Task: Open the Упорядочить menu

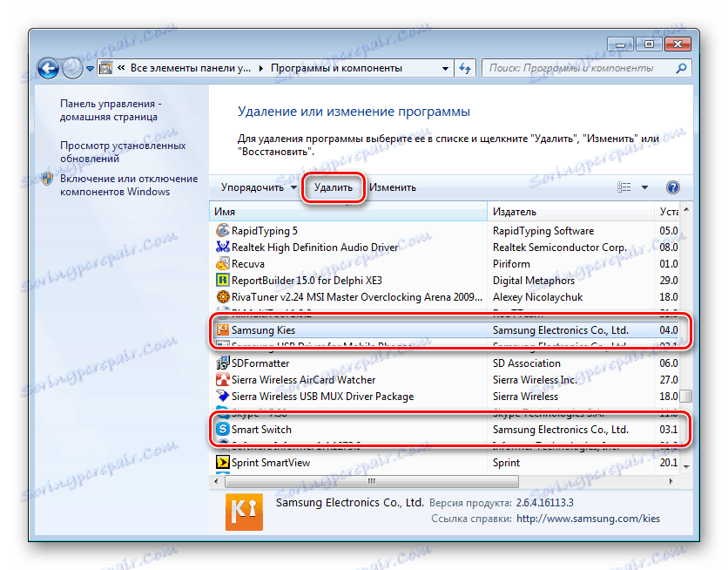Action: tap(259, 187)
